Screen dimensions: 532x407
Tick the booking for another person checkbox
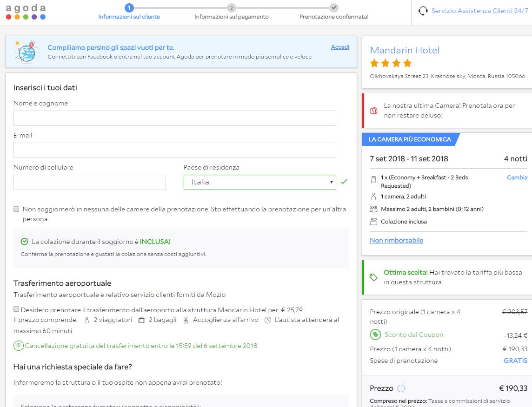click(16, 209)
